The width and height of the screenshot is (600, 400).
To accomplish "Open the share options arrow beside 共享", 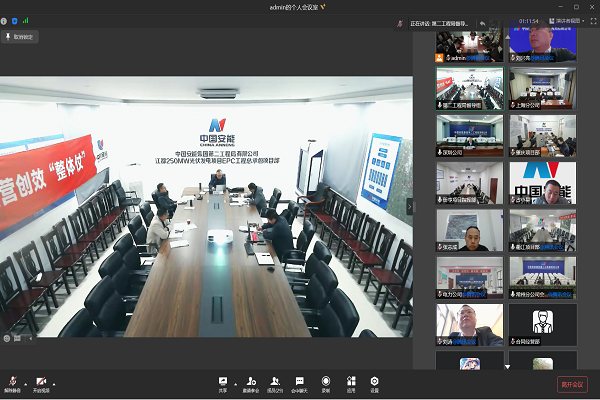I will (x=235, y=384).
